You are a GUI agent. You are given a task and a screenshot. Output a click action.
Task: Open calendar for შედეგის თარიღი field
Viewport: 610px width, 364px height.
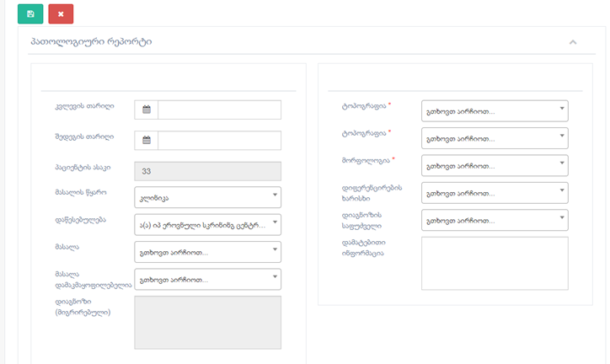147,141
